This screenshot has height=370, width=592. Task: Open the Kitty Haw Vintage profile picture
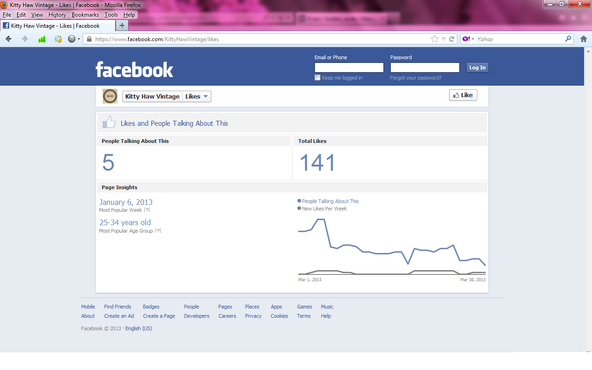click(x=110, y=96)
